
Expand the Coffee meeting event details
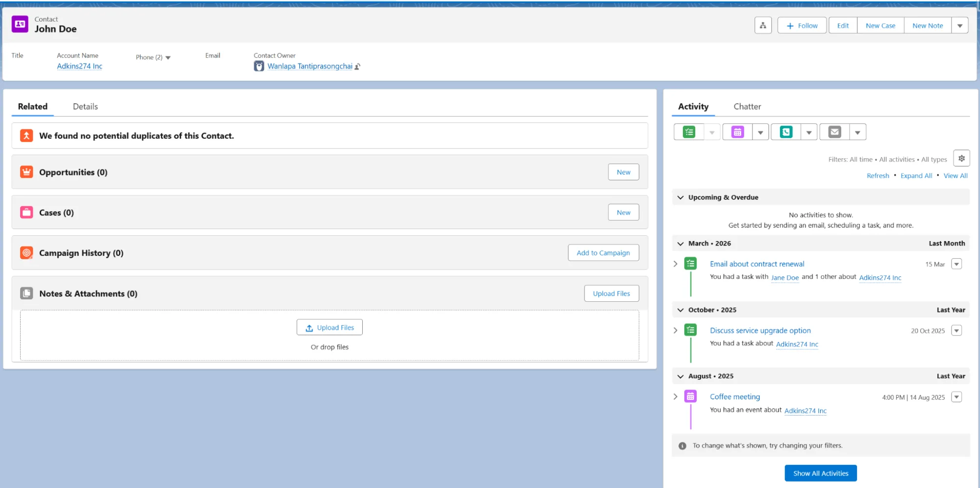(x=676, y=396)
